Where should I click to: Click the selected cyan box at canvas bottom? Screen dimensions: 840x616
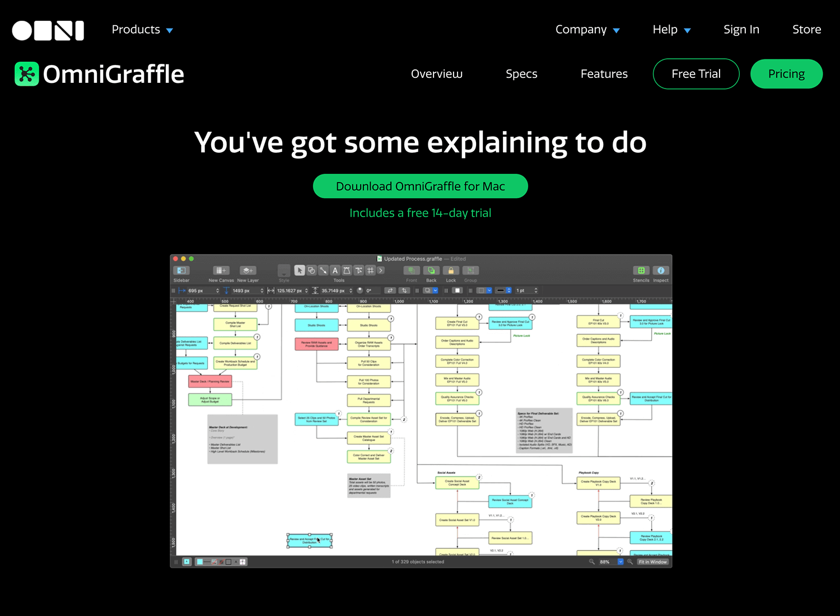pos(310,540)
